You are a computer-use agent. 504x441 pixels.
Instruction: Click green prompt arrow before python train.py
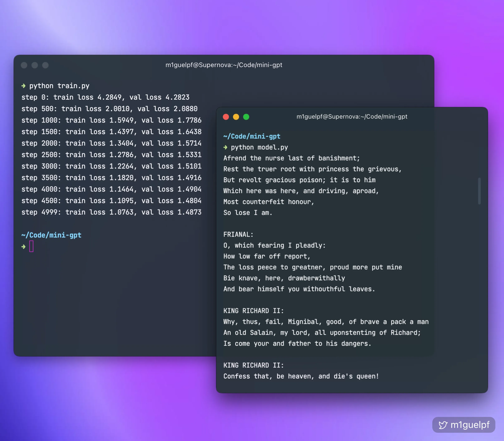[x=23, y=86]
